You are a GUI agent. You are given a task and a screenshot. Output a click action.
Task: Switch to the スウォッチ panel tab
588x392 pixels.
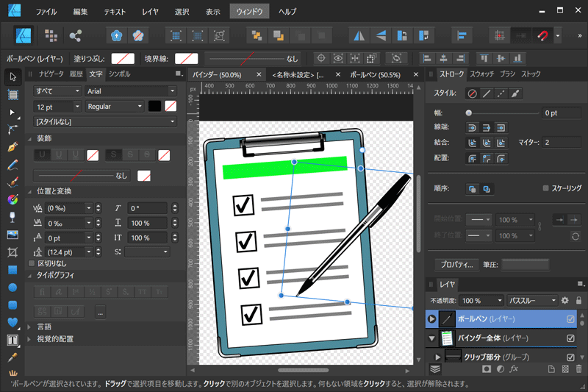click(x=482, y=74)
